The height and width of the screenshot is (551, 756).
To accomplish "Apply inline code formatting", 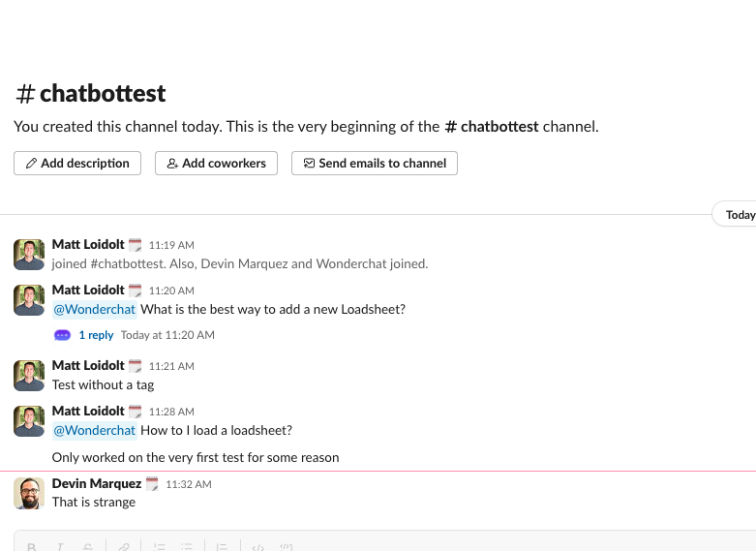I will (x=257, y=547).
